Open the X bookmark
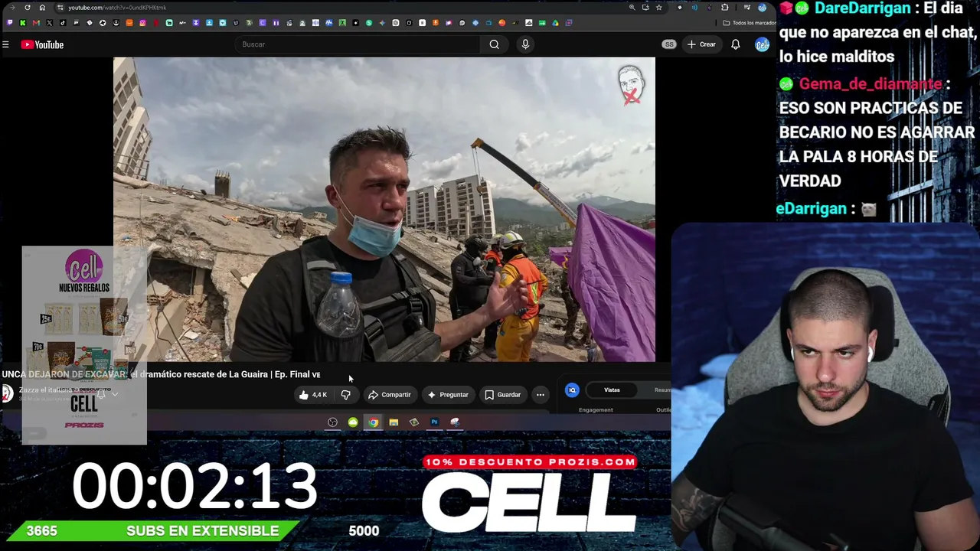Viewport: 980px width, 551px height. (x=50, y=23)
